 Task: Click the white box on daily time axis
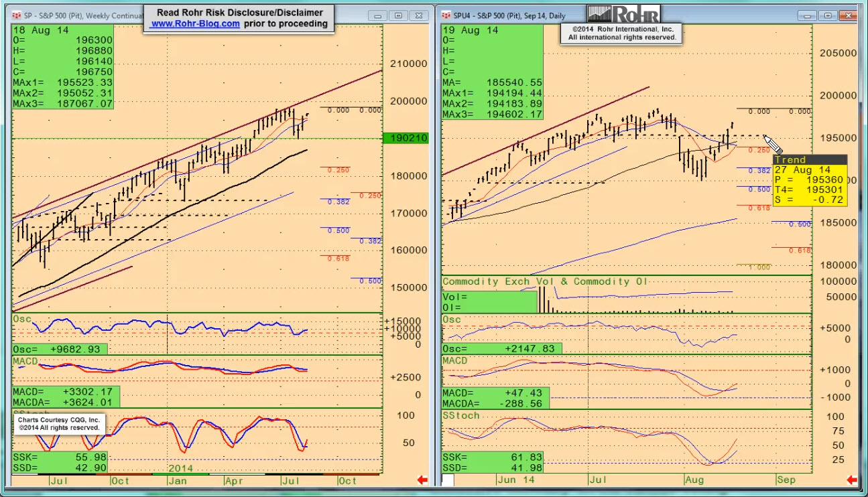tap(447, 480)
